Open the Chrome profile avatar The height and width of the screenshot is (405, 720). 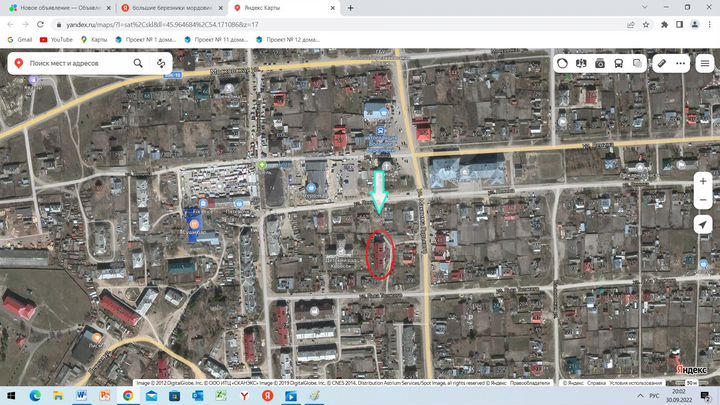click(x=695, y=25)
